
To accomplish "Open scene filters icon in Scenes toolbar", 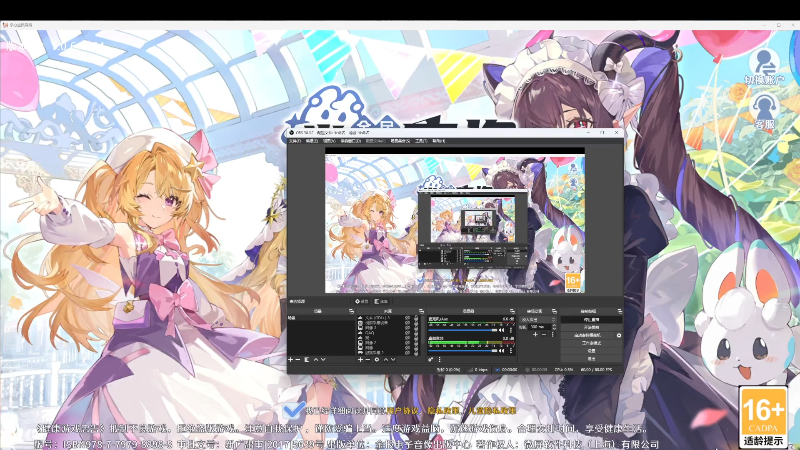I will (x=307, y=360).
